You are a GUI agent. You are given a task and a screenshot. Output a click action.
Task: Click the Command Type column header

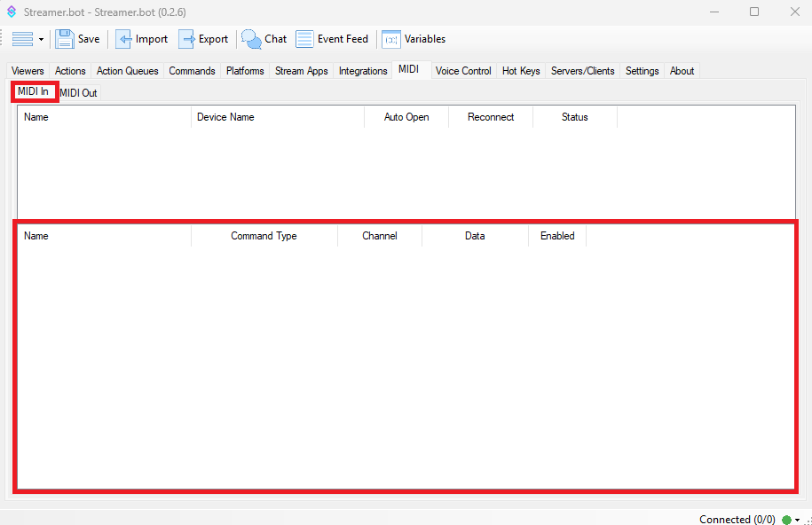tap(264, 236)
